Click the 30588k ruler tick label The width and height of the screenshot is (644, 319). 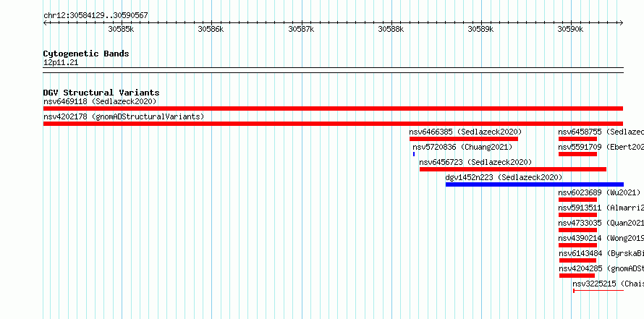[x=391, y=29]
